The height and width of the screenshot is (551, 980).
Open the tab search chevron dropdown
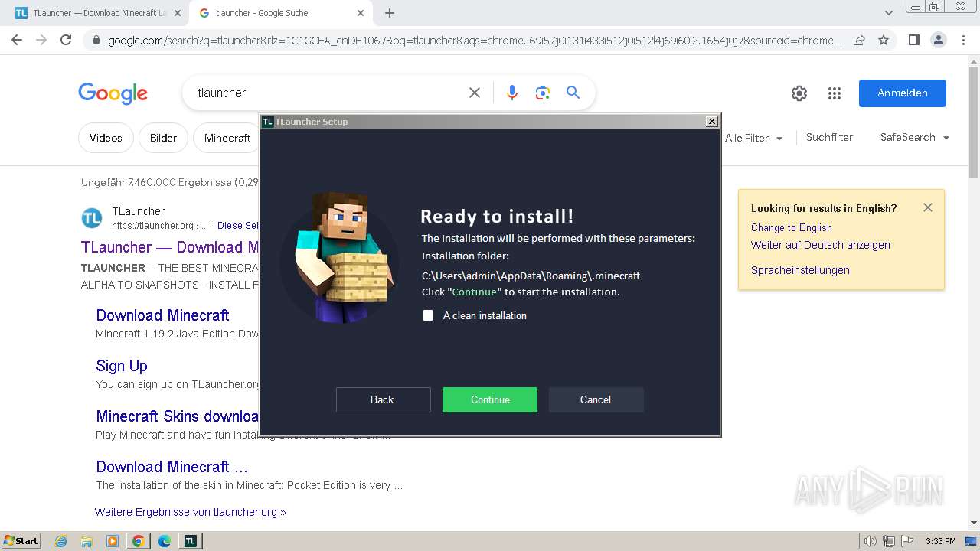(888, 13)
